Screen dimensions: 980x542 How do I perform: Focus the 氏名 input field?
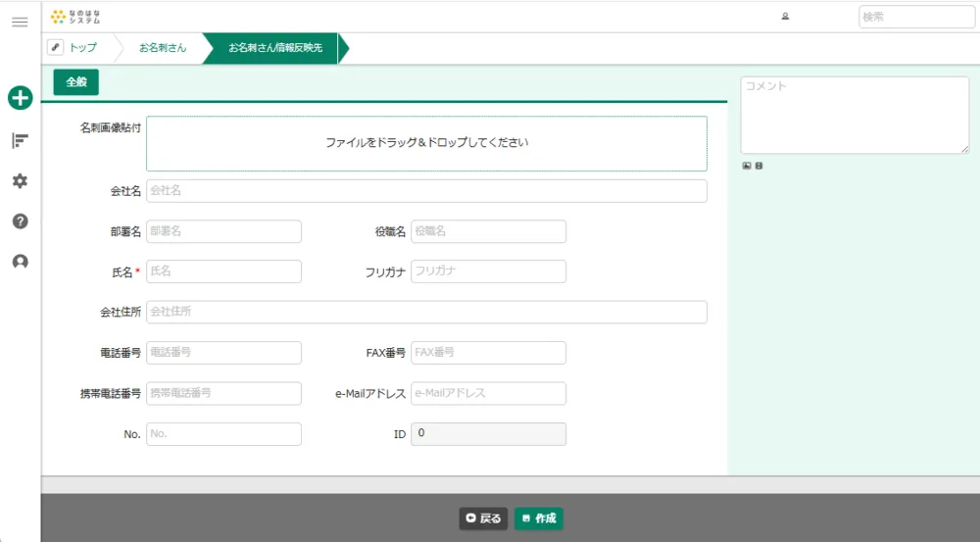point(223,271)
